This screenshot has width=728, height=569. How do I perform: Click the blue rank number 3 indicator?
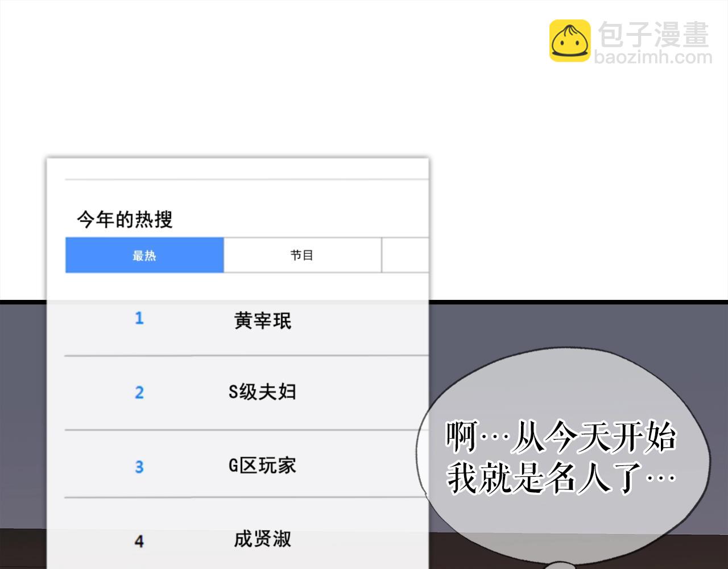(x=139, y=467)
